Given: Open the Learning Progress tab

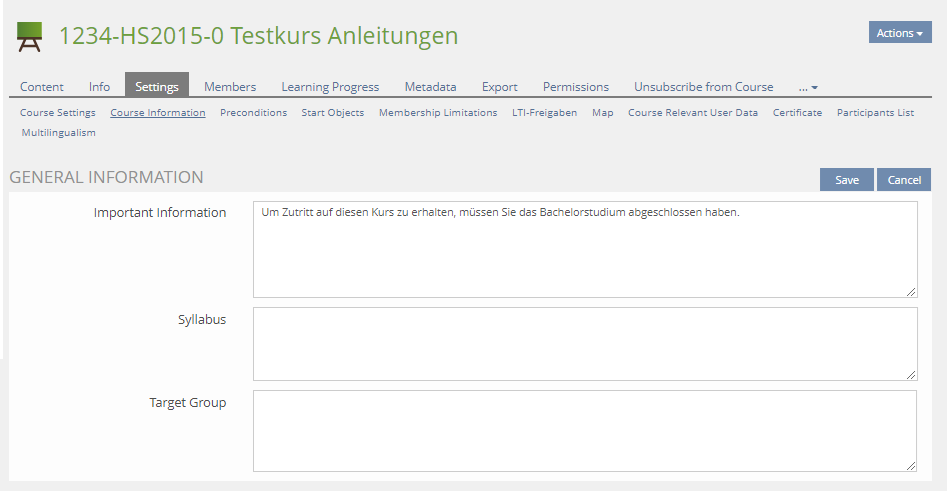Looking at the screenshot, I should (330, 87).
